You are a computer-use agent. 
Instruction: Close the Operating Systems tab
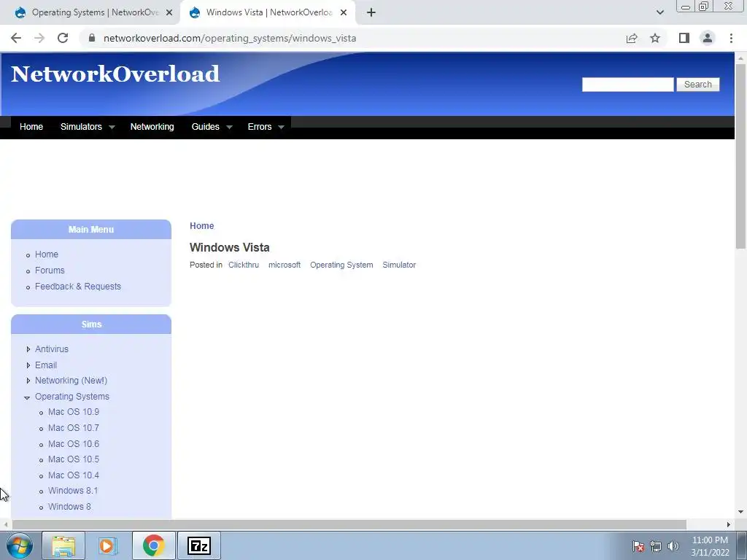[x=169, y=12]
